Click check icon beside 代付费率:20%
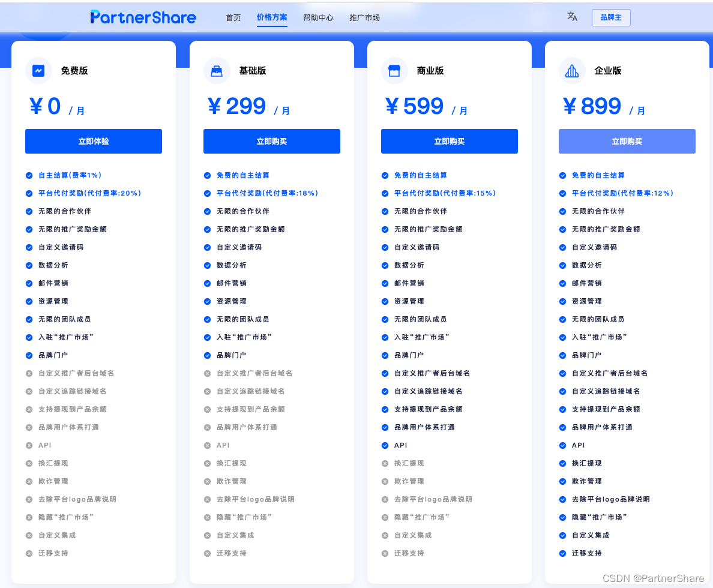The width and height of the screenshot is (713, 588). (29, 193)
